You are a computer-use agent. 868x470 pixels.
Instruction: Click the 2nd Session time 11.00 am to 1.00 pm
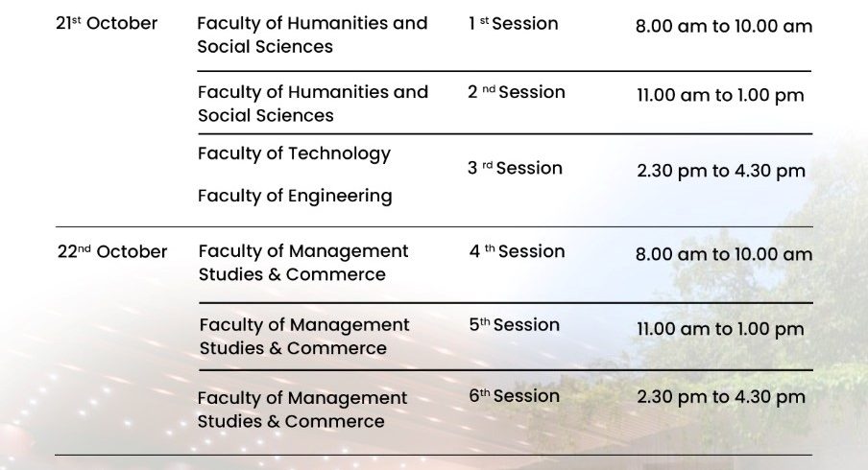click(x=720, y=95)
